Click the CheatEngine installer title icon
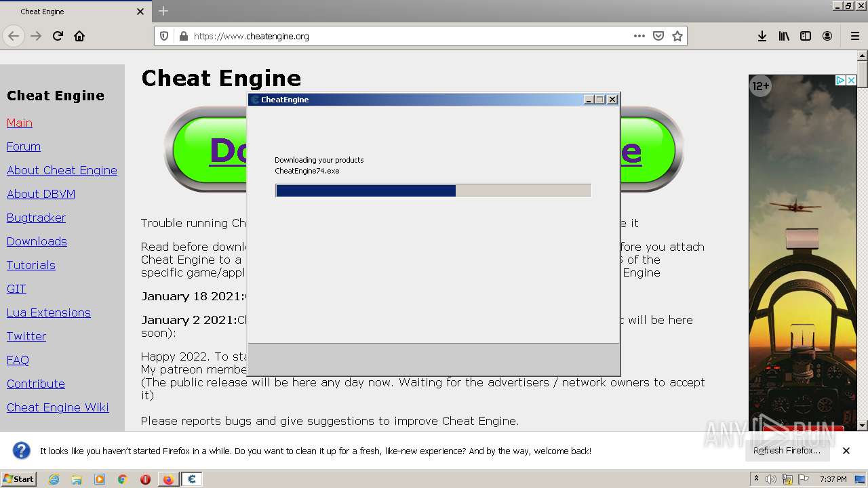This screenshot has height=488, width=868. [x=255, y=100]
